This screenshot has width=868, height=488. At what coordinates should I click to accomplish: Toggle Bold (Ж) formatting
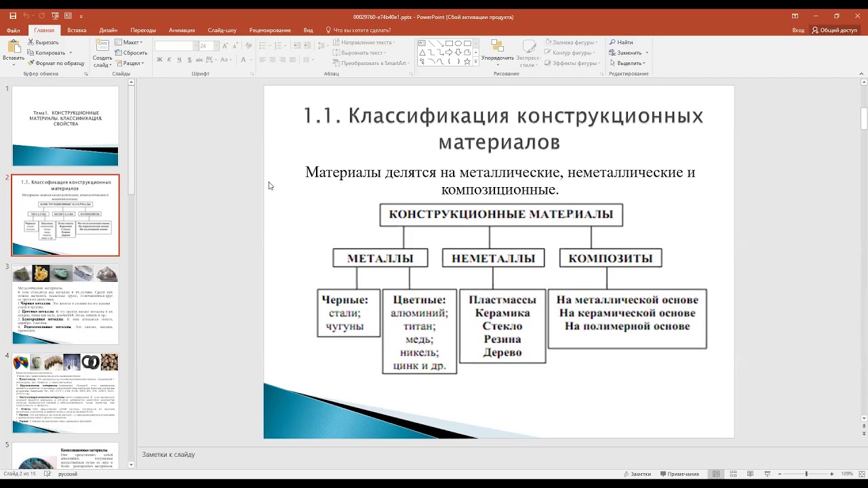click(x=159, y=60)
